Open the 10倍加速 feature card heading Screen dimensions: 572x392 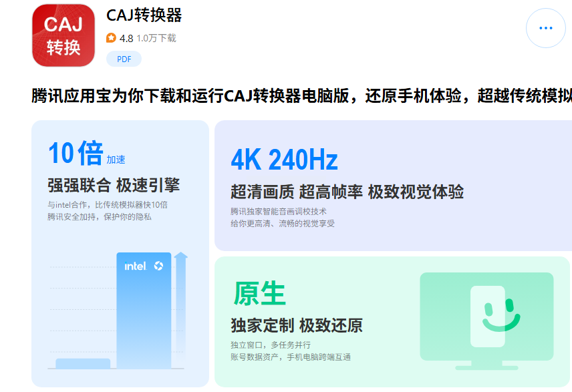click(87, 153)
